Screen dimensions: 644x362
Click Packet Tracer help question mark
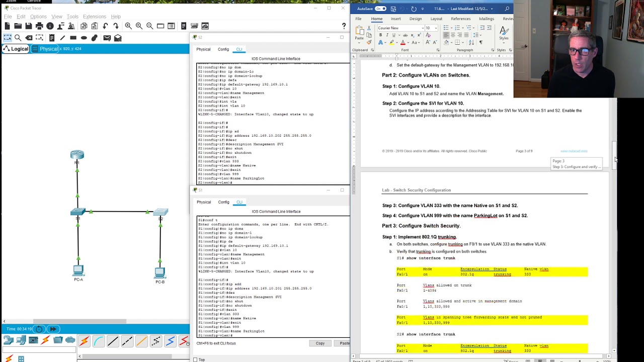(x=344, y=26)
